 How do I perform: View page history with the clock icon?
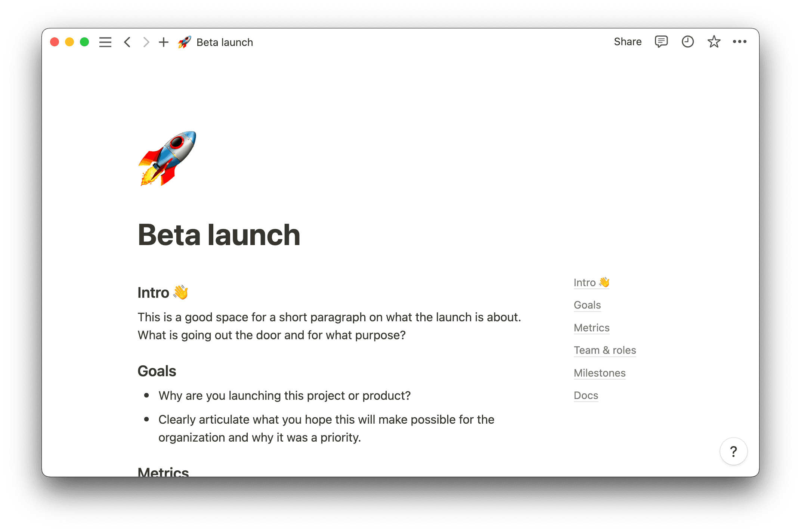coord(687,41)
